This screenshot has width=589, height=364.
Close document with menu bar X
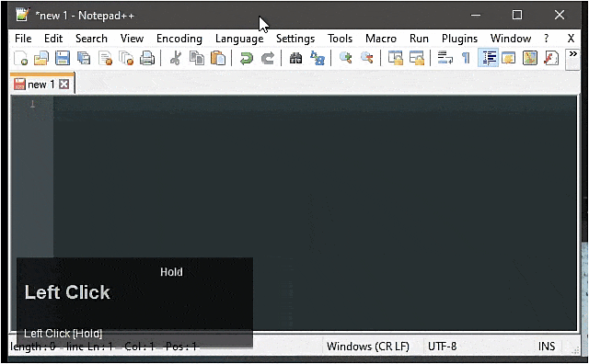571,39
